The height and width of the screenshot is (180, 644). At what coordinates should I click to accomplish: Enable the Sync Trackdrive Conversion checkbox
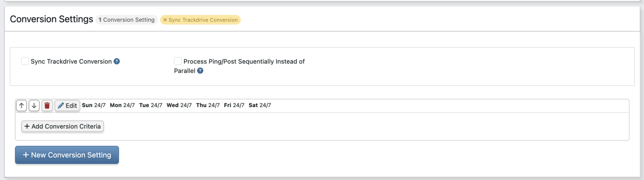25,61
